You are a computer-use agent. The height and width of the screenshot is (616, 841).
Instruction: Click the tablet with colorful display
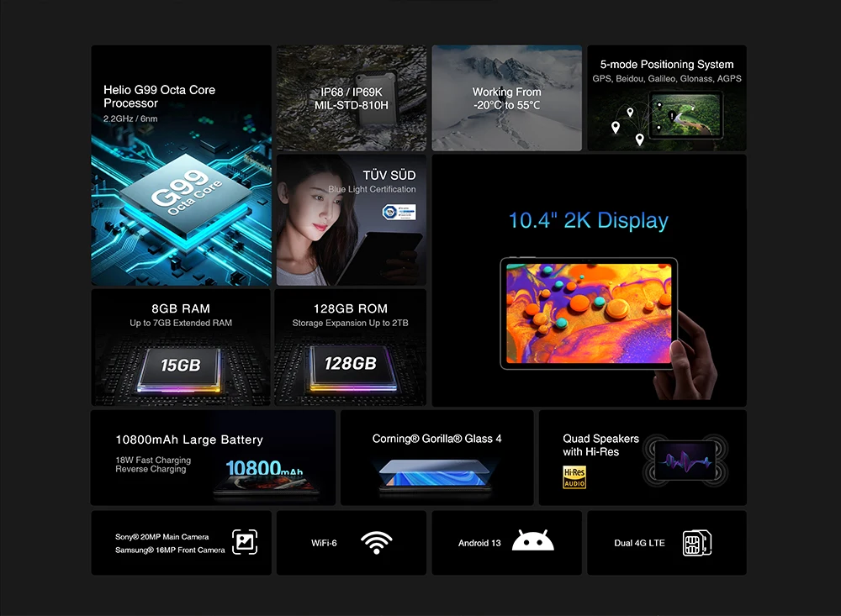pyautogui.click(x=589, y=313)
